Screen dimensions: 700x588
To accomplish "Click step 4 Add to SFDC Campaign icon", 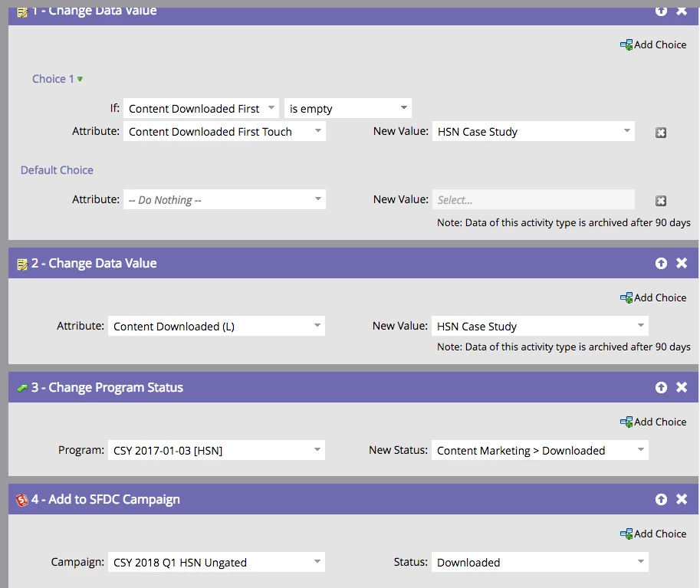I will pos(22,500).
